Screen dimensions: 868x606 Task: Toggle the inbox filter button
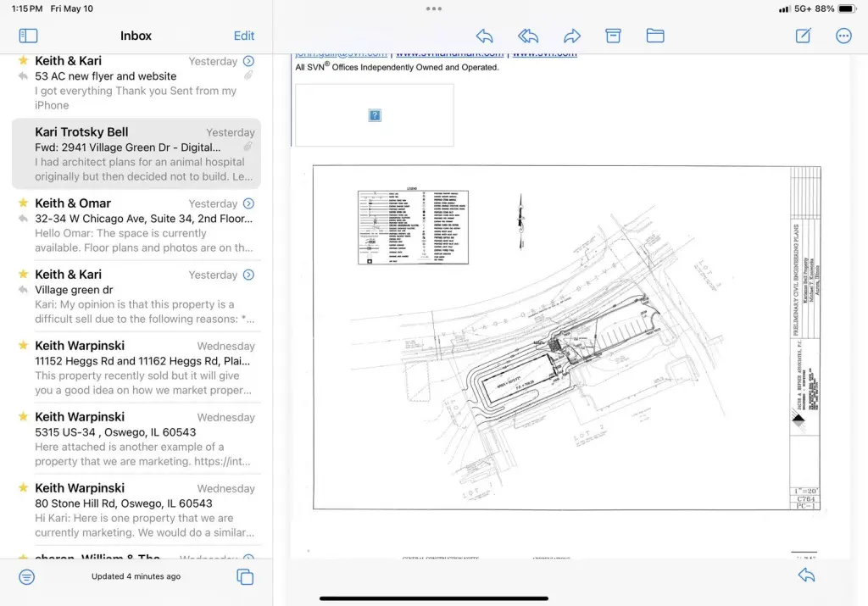27,577
